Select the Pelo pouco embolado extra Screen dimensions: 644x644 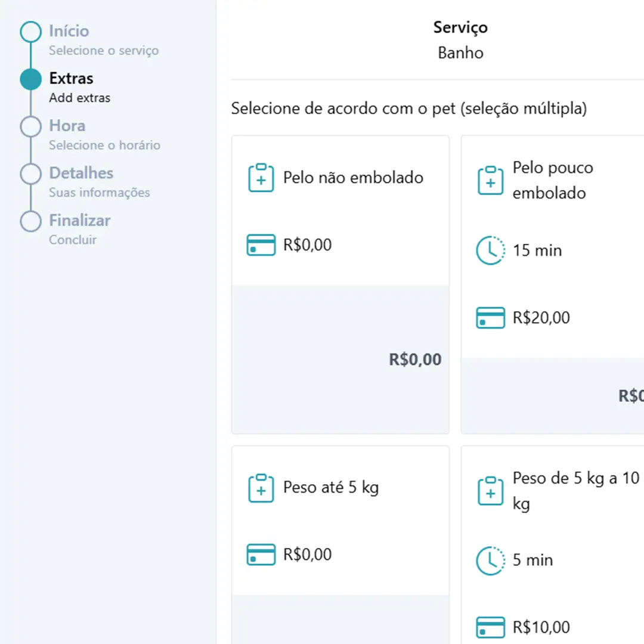pyautogui.click(x=552, y=284)
